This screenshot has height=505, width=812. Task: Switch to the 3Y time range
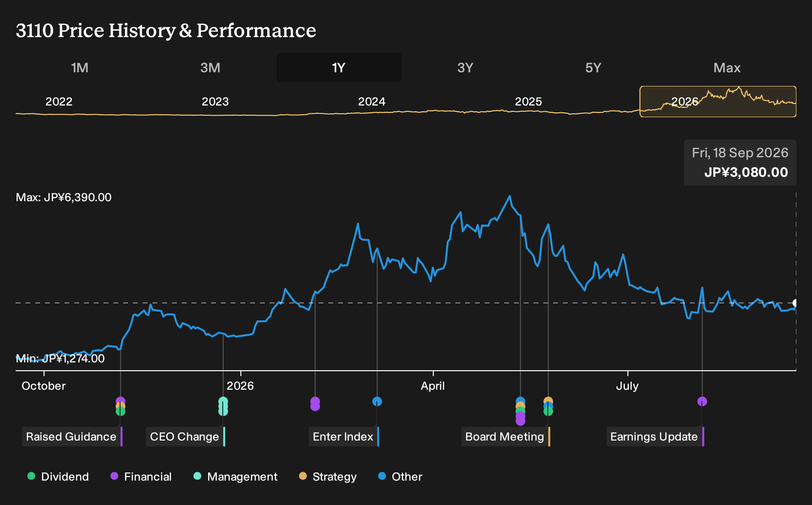[x=465, y=67]
